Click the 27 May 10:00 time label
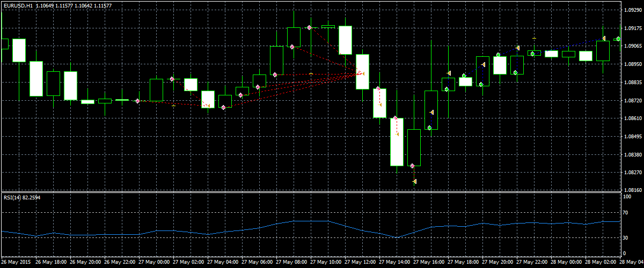This screenshot has height=268, width=644. [x=327, y=263]
